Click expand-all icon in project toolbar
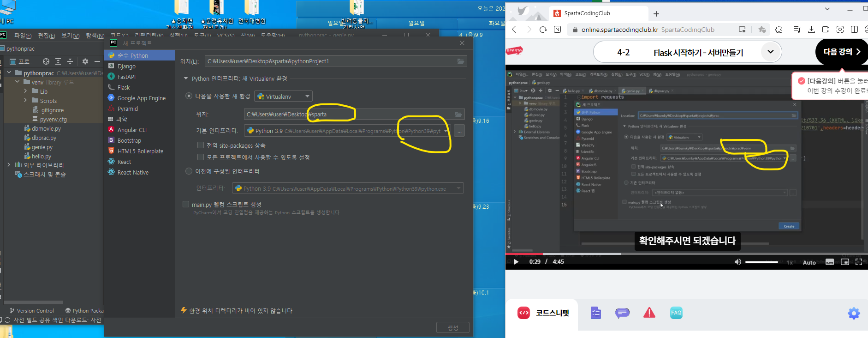868x338 pixels. (x=58, y=61)
